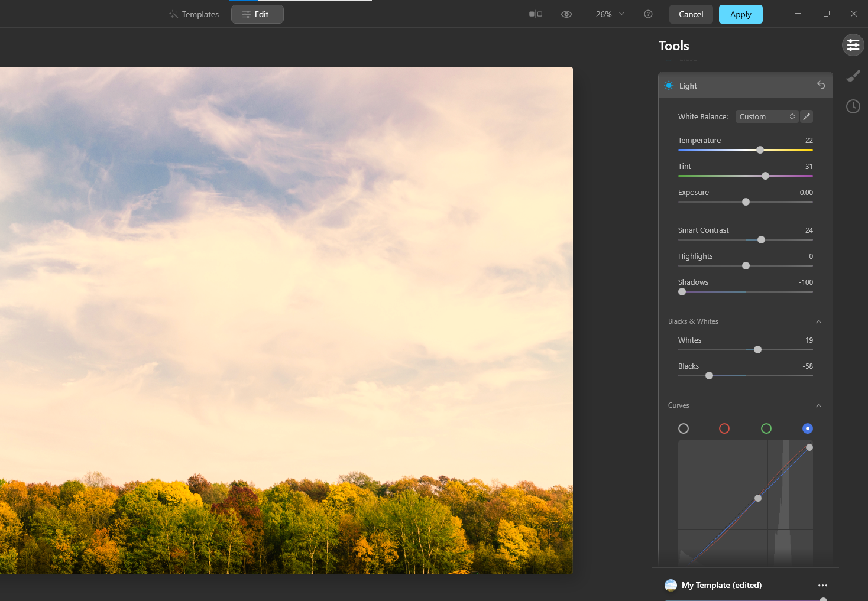Open the White Balance dropdown

pyautogui.click(x=766, y=116)
